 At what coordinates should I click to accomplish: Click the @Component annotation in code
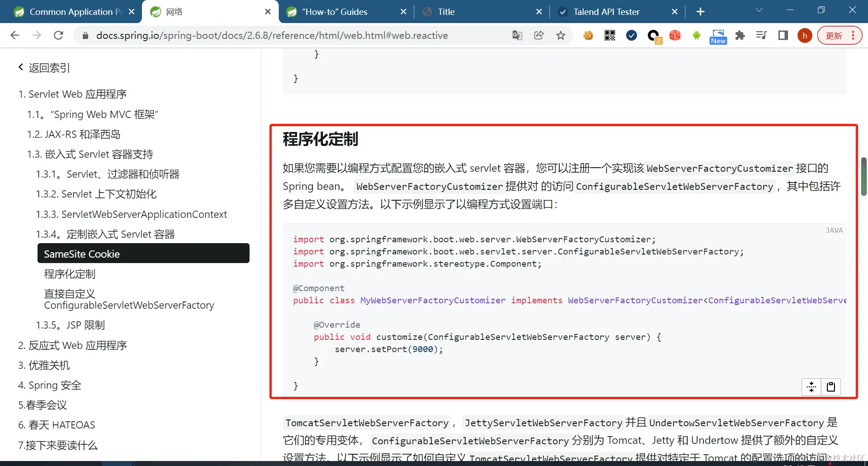[319, 288]
